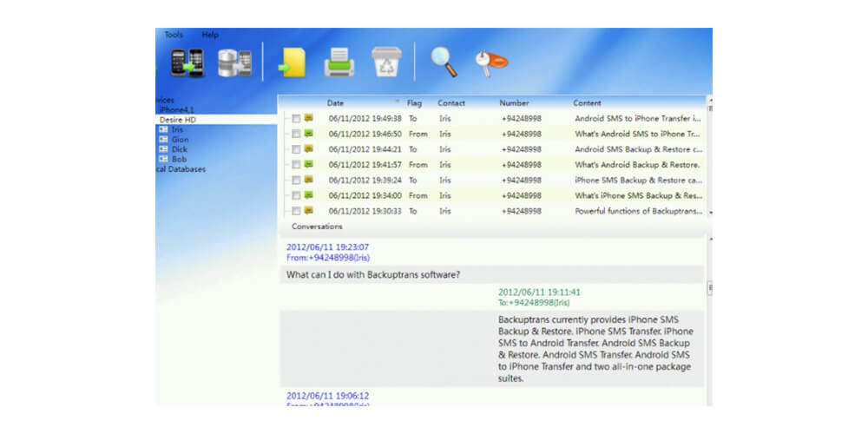Click the magnifying glass search icon

click(444, 62)
